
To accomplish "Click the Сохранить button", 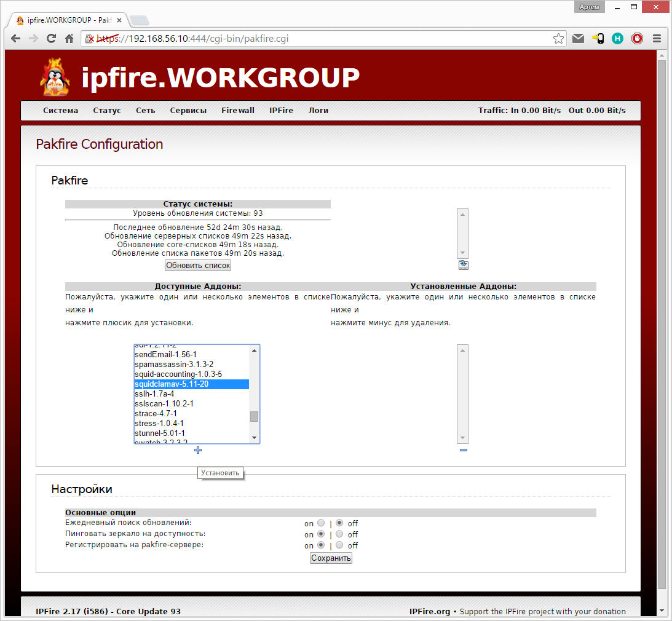I will (331, 558).
